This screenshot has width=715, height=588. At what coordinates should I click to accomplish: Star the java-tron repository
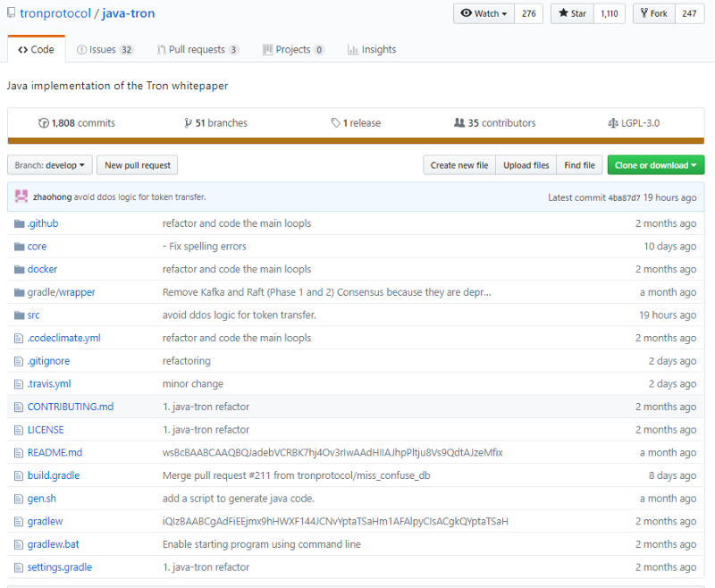[x=573, y=13]
